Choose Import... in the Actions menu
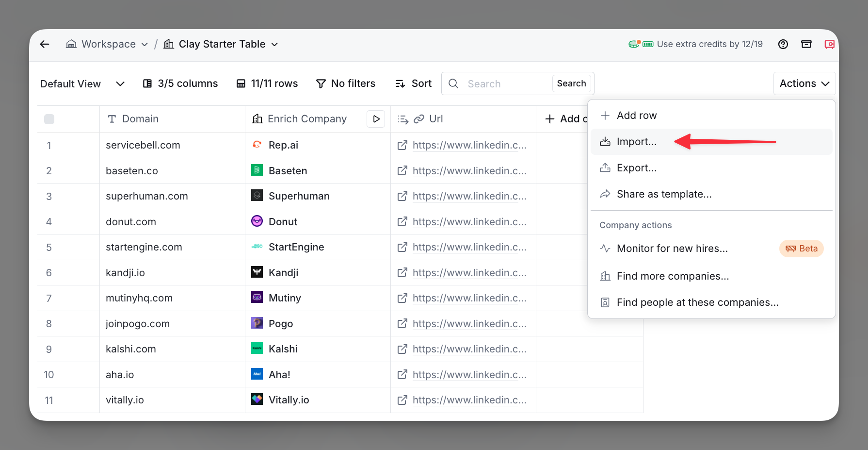Screen dimensions: 868x450 click(711, 142)
